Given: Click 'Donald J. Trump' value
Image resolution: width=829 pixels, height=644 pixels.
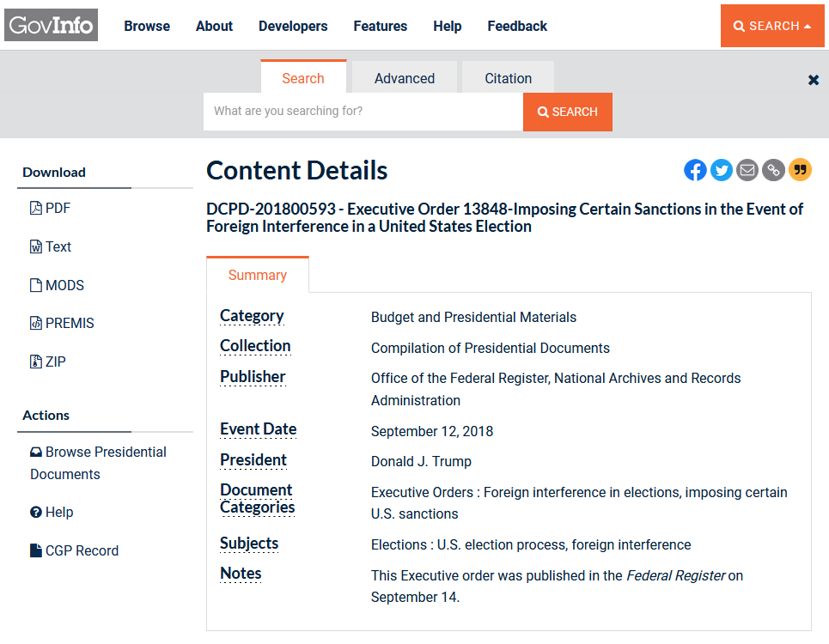Looking at the screenshot, I should [421, 462].
